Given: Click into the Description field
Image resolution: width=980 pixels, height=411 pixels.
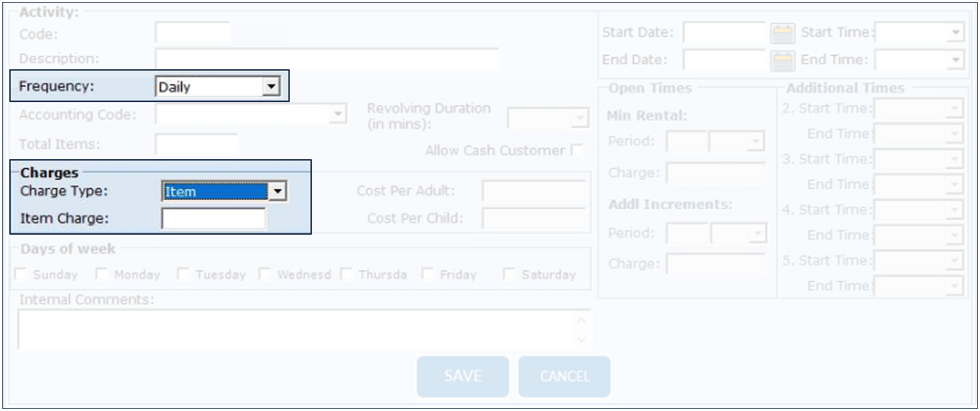Looking at the screenshot, I should (327, 59).
